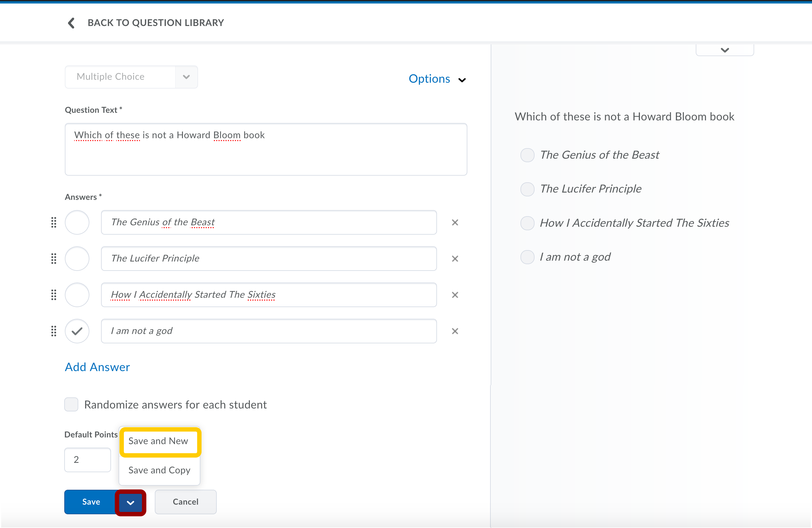Click drag handle beside 'The Lucifer Principle'
Viewport: 812px width, 528px height.
[53, 259]
